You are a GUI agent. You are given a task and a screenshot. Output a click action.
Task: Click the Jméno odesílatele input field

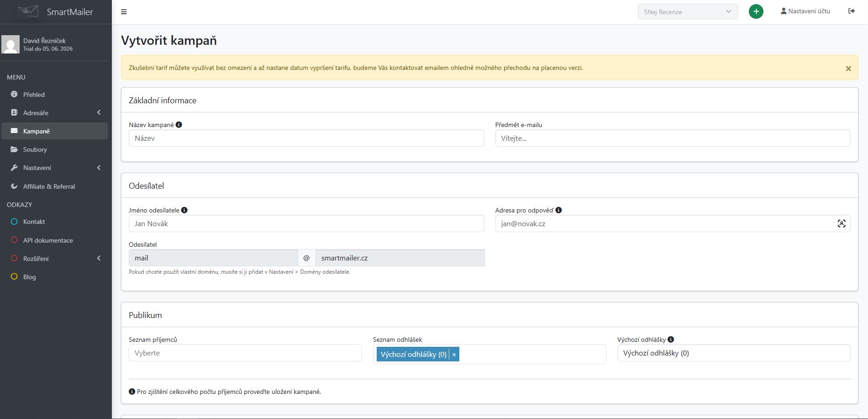click(x=306, y=223)
